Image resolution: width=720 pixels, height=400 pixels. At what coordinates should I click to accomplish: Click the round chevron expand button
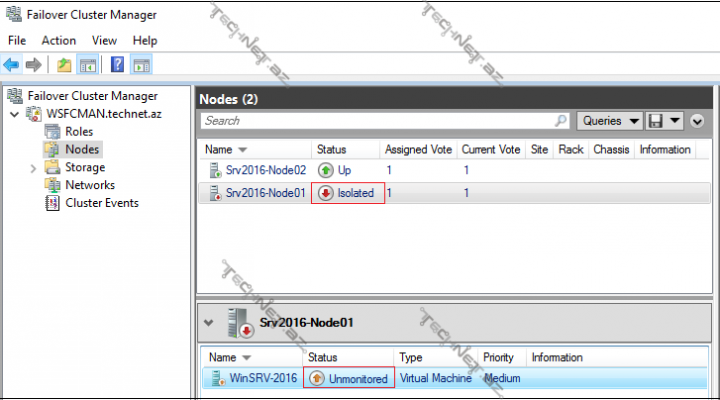(697, 121)
